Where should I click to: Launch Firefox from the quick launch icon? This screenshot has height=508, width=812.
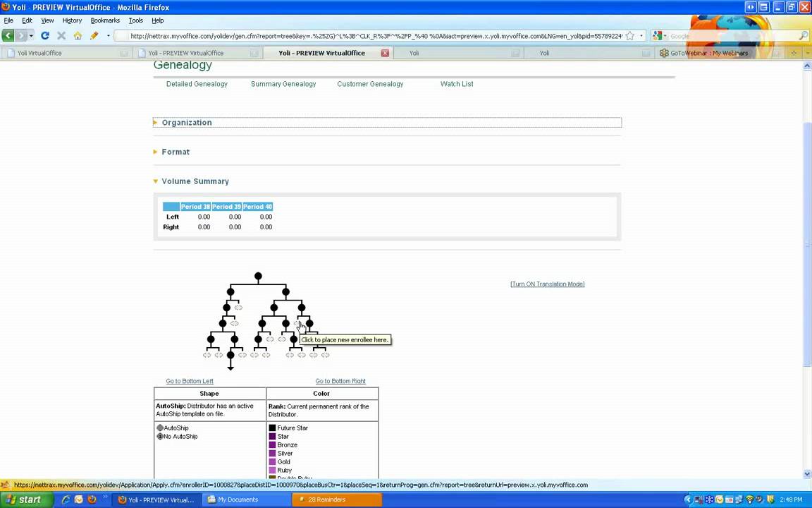[x=92, y=500]
